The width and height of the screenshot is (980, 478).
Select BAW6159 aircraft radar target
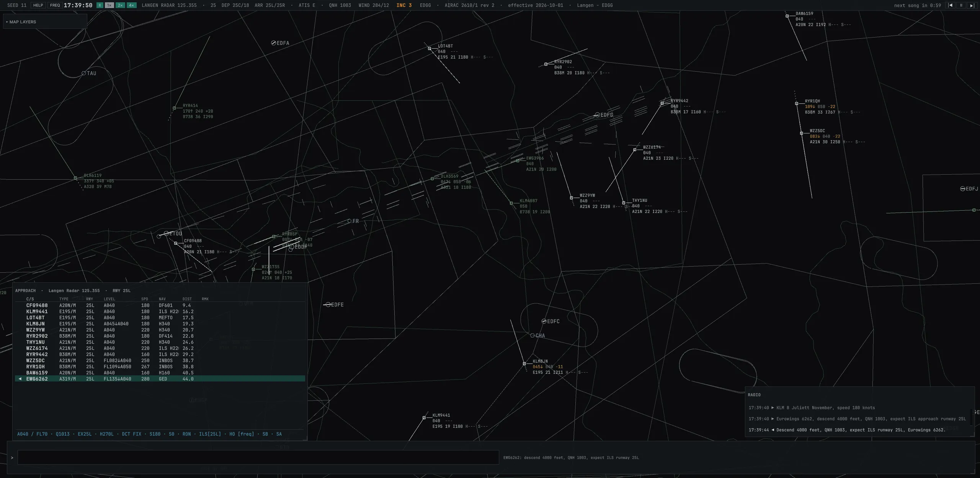787,16
